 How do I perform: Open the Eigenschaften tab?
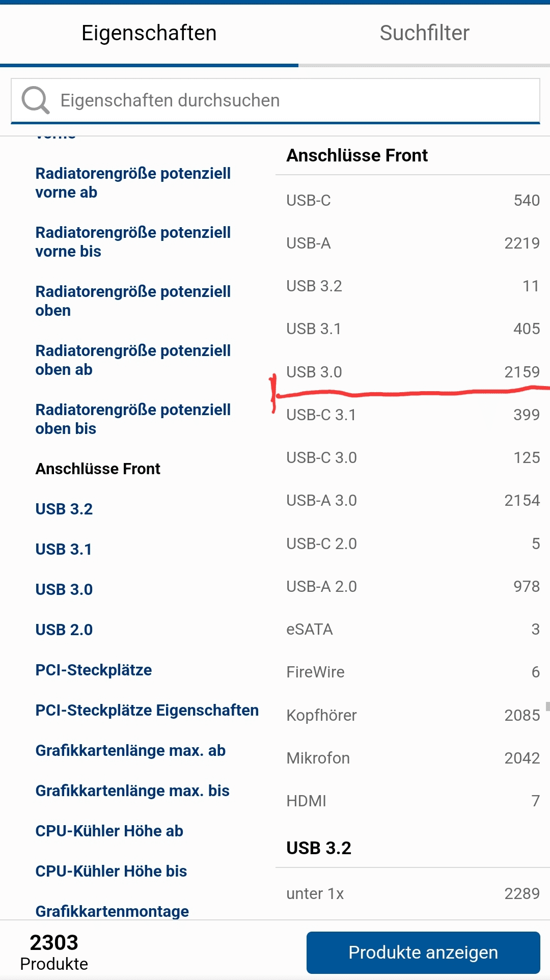click(149, 33)
